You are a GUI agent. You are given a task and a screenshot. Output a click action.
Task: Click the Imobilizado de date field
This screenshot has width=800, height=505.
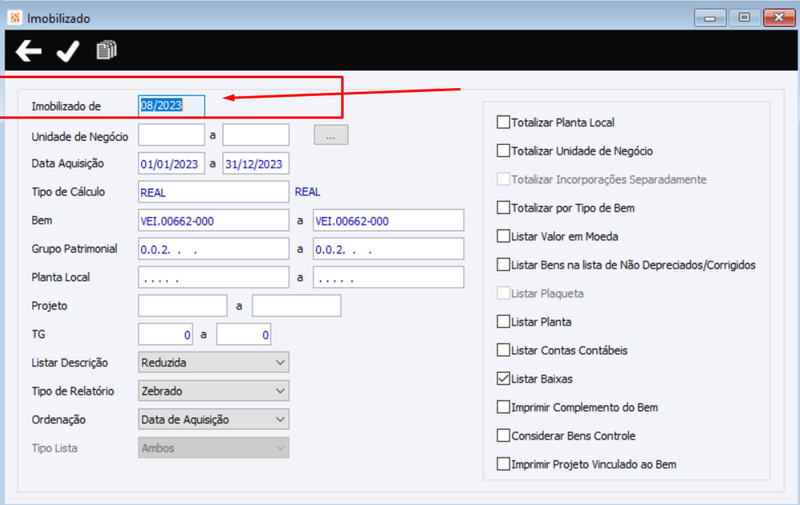[171, 106]
